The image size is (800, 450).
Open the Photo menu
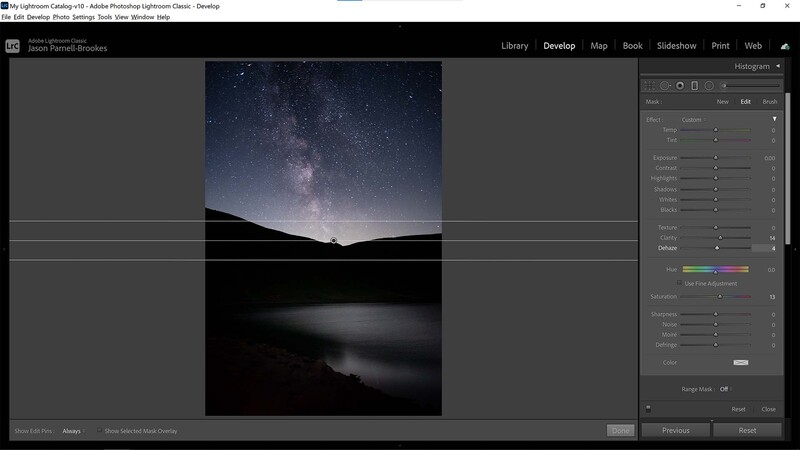click(x=61, y=17)
